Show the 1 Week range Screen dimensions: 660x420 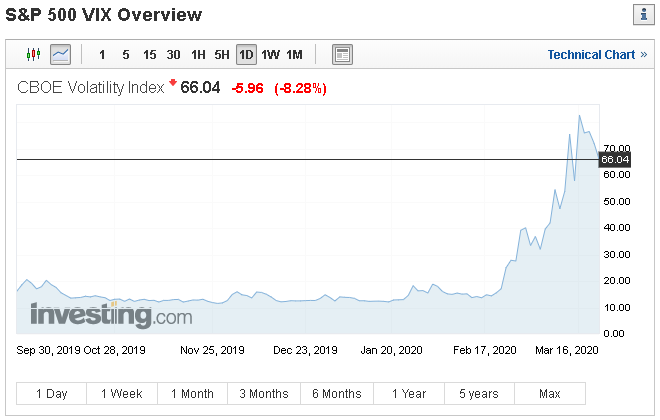122,394
